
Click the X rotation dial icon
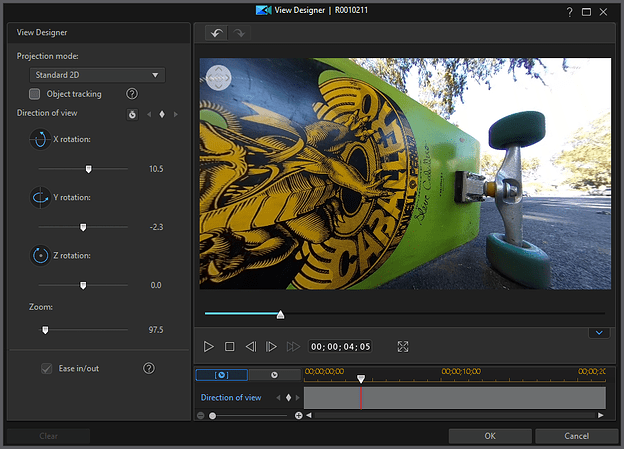[x=40, y=139]
